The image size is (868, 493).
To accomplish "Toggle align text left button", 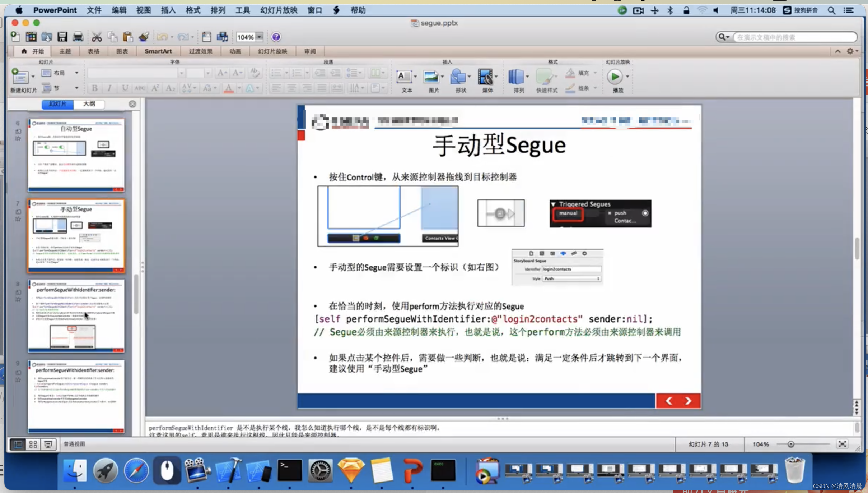I will tap(276, 88).
